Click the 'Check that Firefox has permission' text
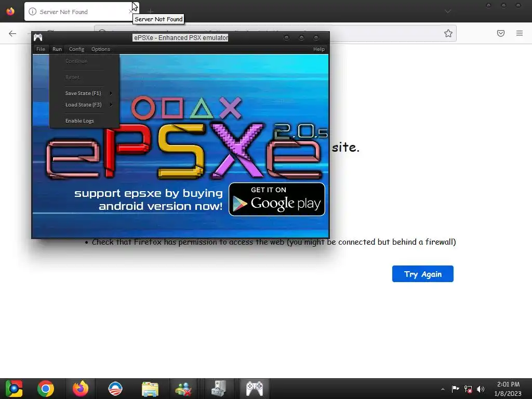The image size is (532, 399). tap(274, 242)
